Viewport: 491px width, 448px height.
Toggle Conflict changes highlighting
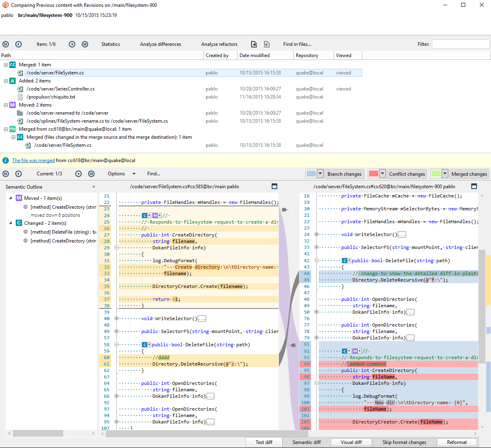(x=407, y=174)
